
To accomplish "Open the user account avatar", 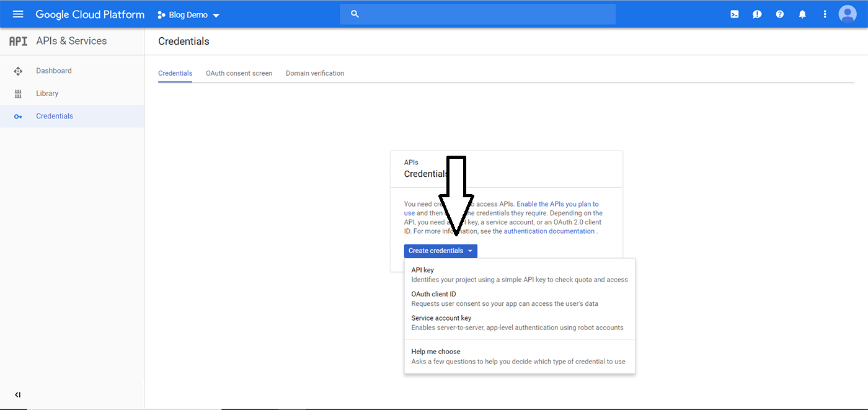I will [848, 14].
